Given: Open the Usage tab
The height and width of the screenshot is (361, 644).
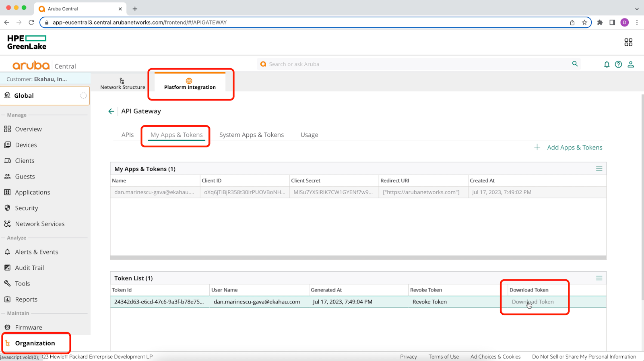Looking at the screenshot, I should pos(309,135).
